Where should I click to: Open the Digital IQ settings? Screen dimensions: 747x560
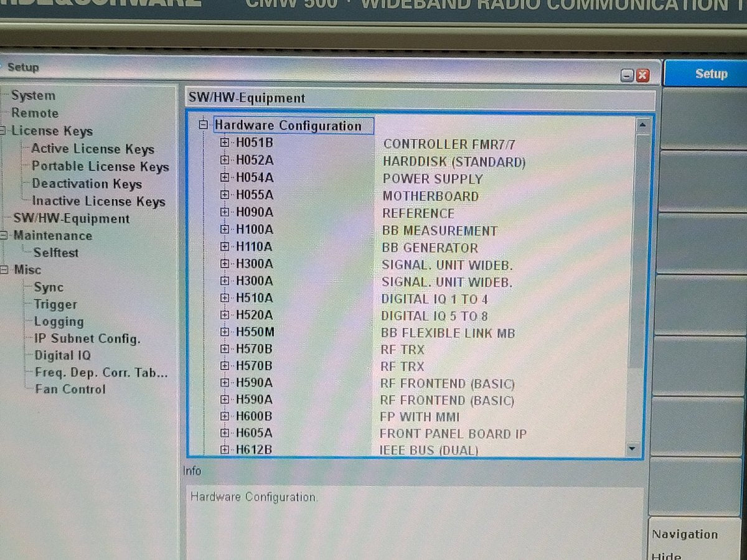tap(62, 356)
